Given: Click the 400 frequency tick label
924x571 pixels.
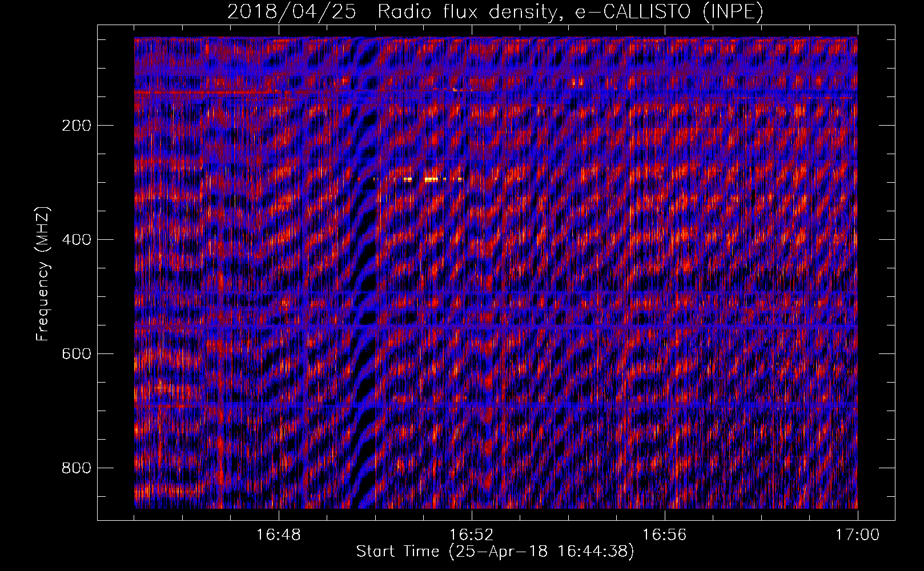Looking at the screenshot, I should pyautogui.click(x=77, y=240).
